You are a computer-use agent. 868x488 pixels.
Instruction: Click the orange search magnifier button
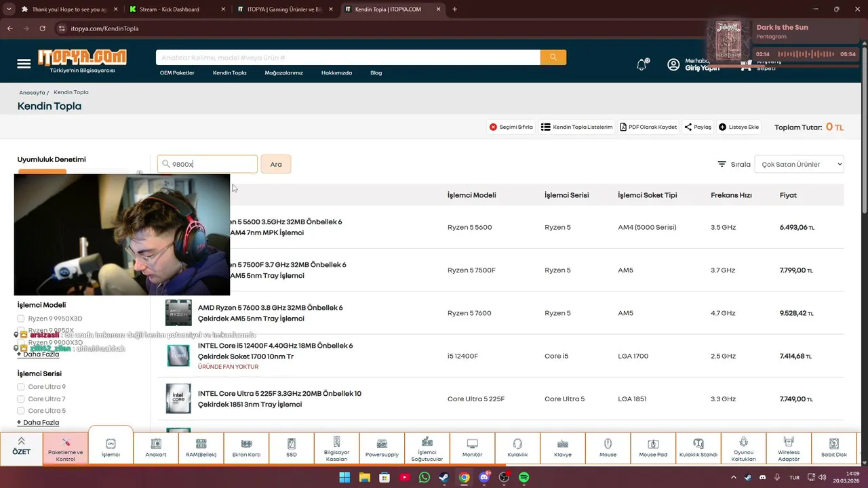pos(553,58)
